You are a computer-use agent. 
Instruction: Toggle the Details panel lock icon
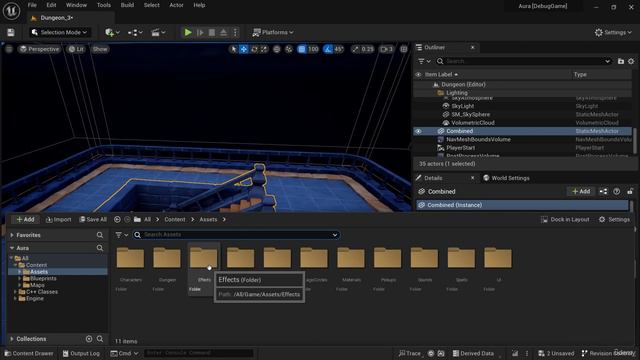[x=630, y=191]
